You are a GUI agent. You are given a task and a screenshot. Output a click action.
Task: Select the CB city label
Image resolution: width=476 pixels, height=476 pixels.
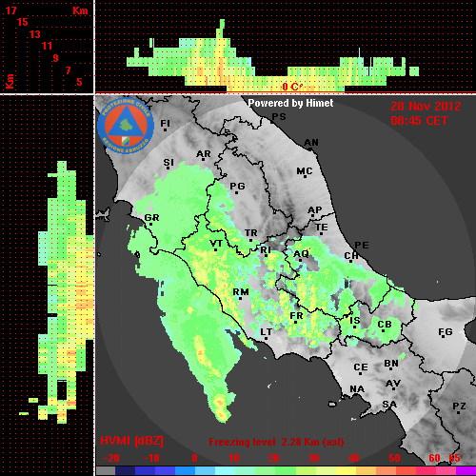[385, 325]
